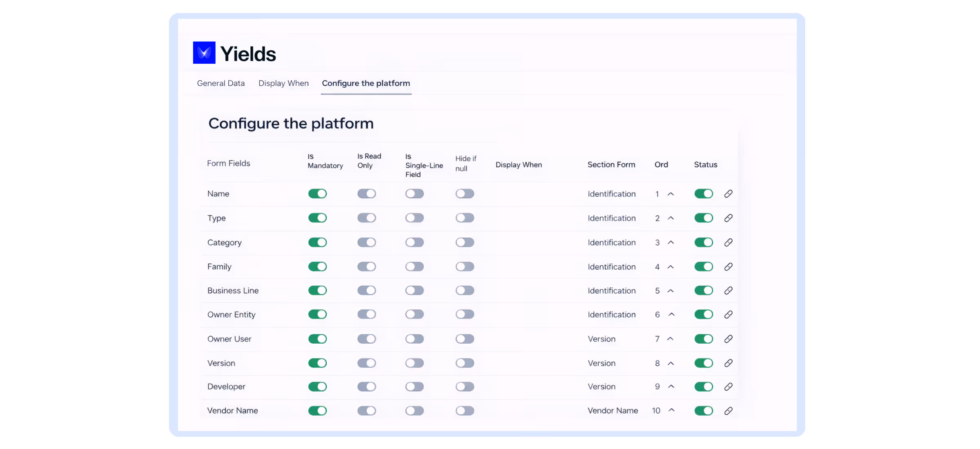The image size is (980, 449).
Task: Open the Display When tab
Action: 283,83
